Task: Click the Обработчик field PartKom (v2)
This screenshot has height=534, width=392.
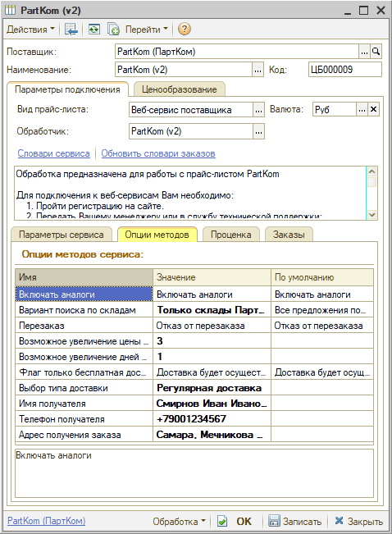Action: click(191, 131)
